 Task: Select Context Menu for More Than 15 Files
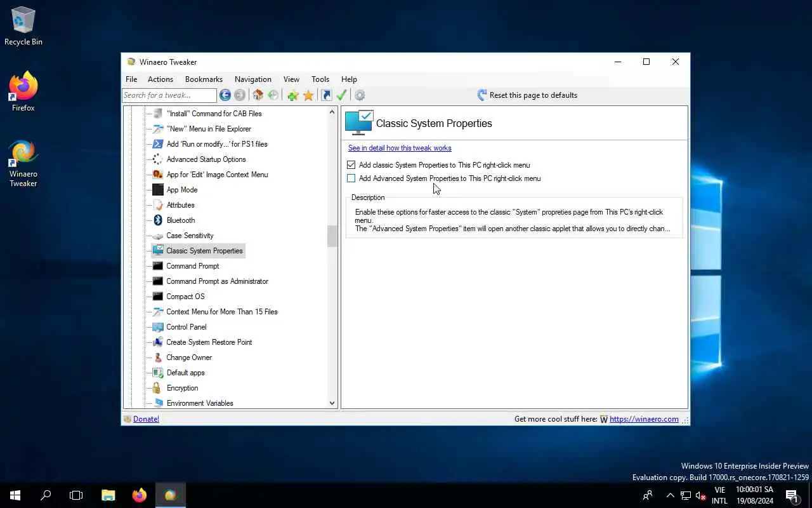point(222,312)
